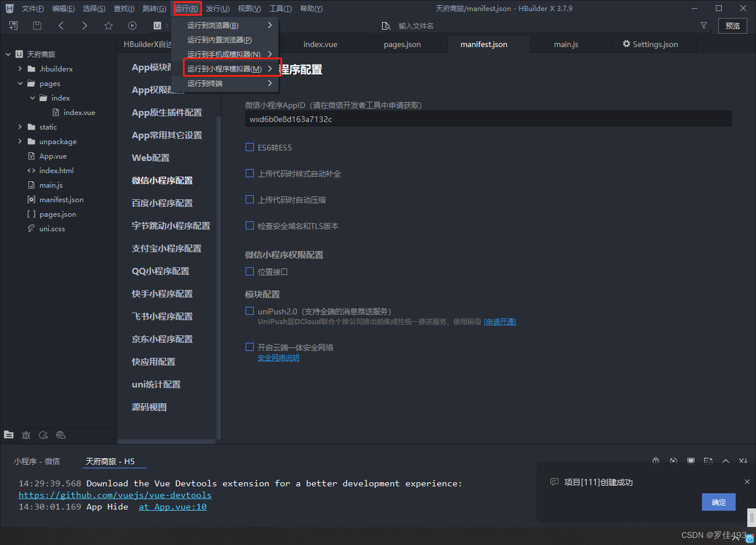Image resolution: width=756 pixels, height=545 pixels.
Task: Enable 开启云端一体安全网络 checkbox
Action: coord(250,347)
